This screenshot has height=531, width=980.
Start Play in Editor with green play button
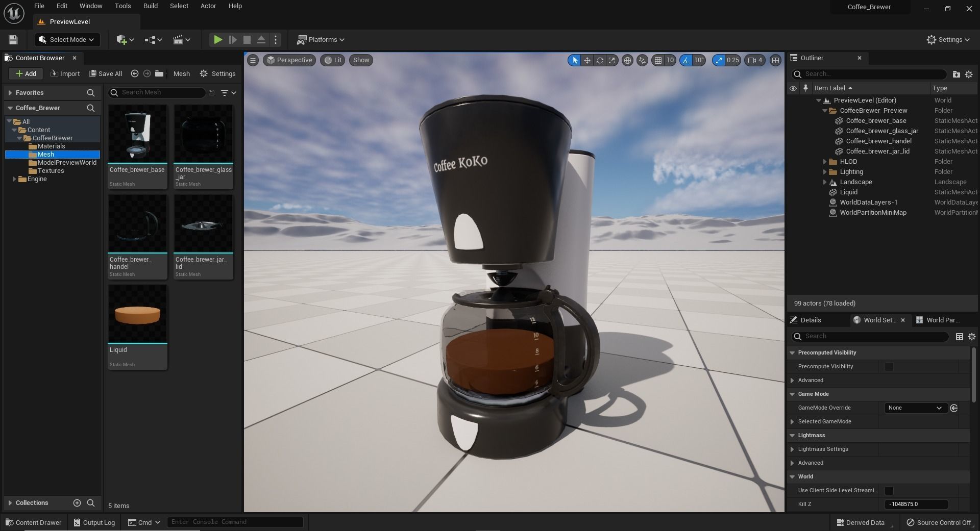(x=217, y=40)
